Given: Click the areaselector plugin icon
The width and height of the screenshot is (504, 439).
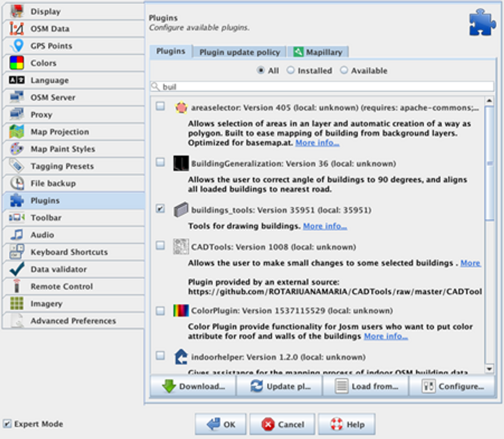Looking at the screenshot, I should 181,108.
